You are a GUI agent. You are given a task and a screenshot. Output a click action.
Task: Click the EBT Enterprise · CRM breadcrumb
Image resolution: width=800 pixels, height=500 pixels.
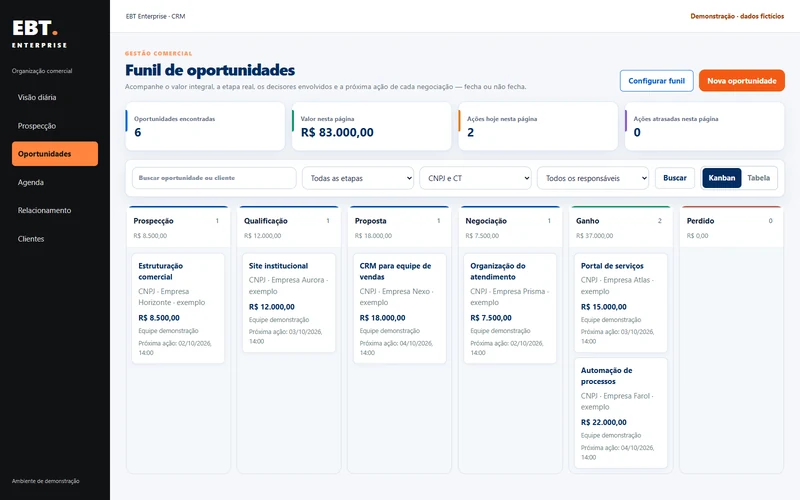156,16
